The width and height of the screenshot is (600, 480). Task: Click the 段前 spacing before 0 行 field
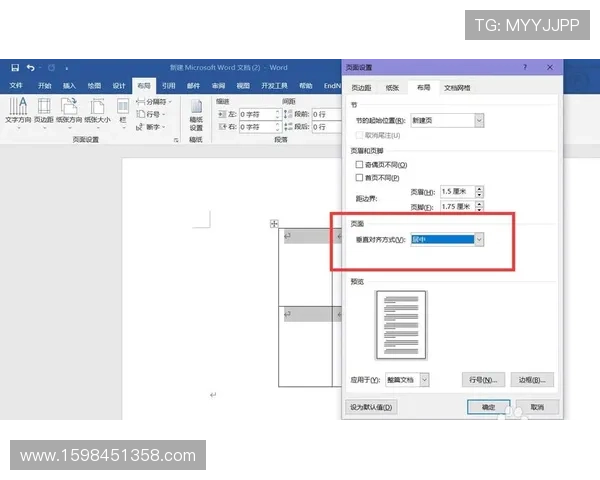326,114
